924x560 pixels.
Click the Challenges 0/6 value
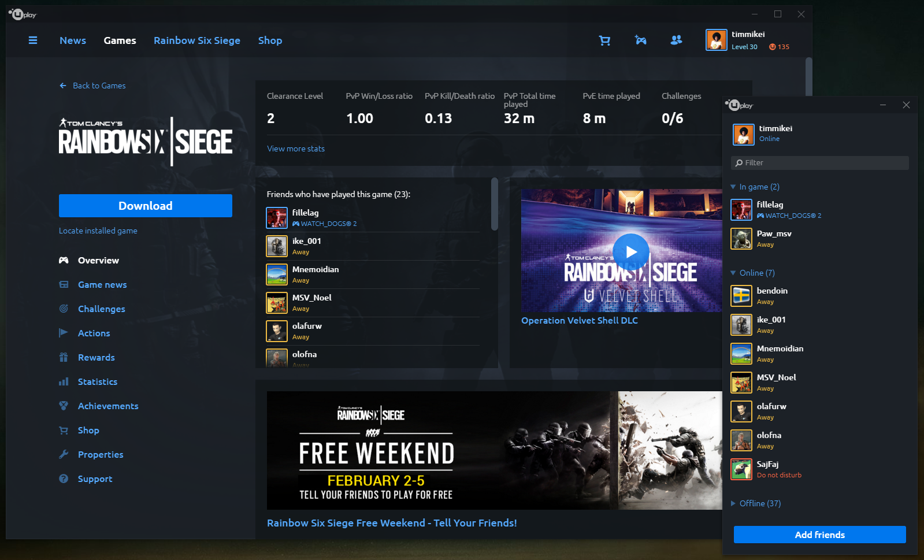click(x=673, y=118)
